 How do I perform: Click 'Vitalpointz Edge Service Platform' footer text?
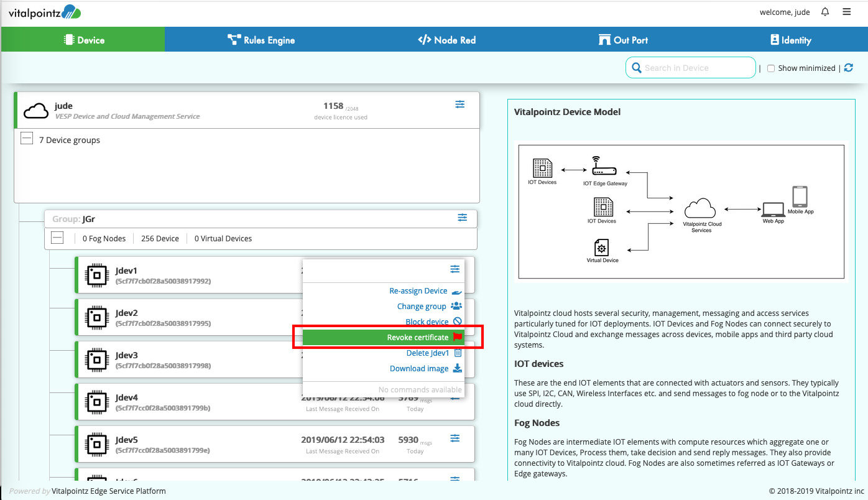(109, 491)
